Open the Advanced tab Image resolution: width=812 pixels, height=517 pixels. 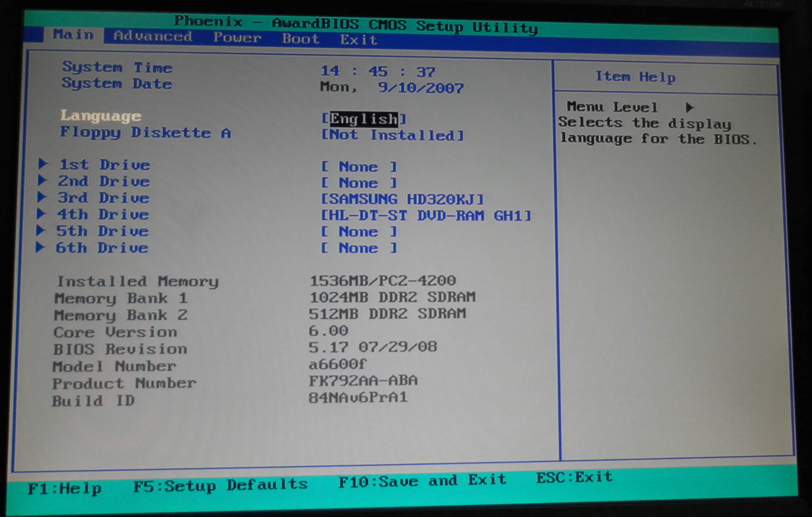click(x=153, y=36)
